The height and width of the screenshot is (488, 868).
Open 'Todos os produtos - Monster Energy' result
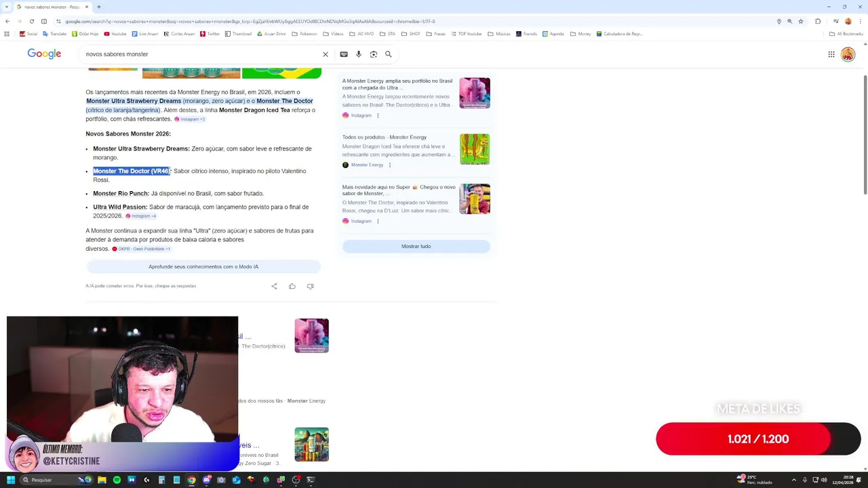384,137
